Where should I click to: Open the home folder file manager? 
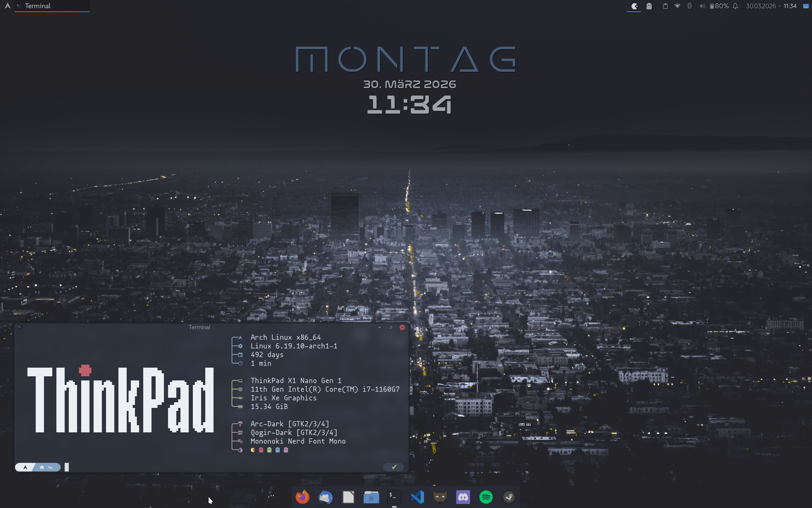click(x=371, y=497)
